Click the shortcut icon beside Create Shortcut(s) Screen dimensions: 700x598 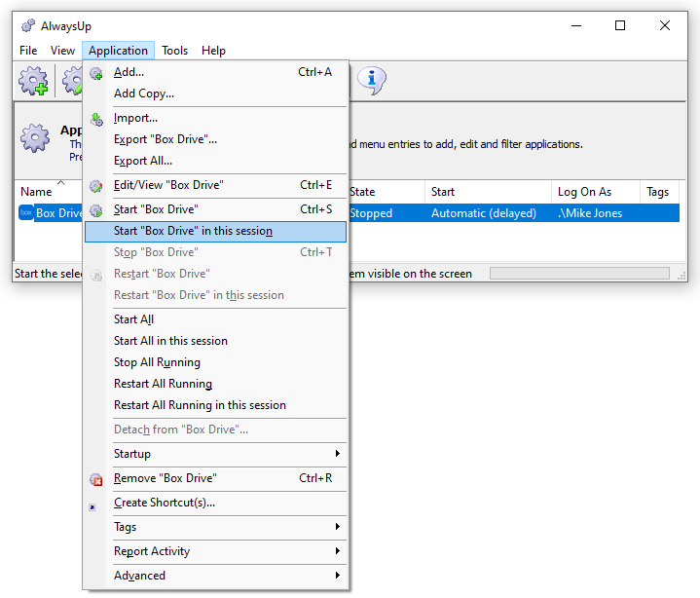[x=92, y=507]
